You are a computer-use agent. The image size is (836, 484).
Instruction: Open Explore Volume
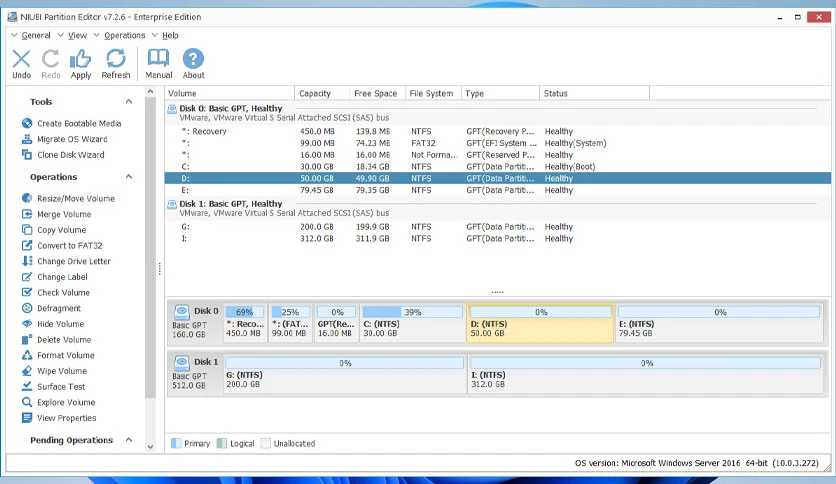pos(59,402)
